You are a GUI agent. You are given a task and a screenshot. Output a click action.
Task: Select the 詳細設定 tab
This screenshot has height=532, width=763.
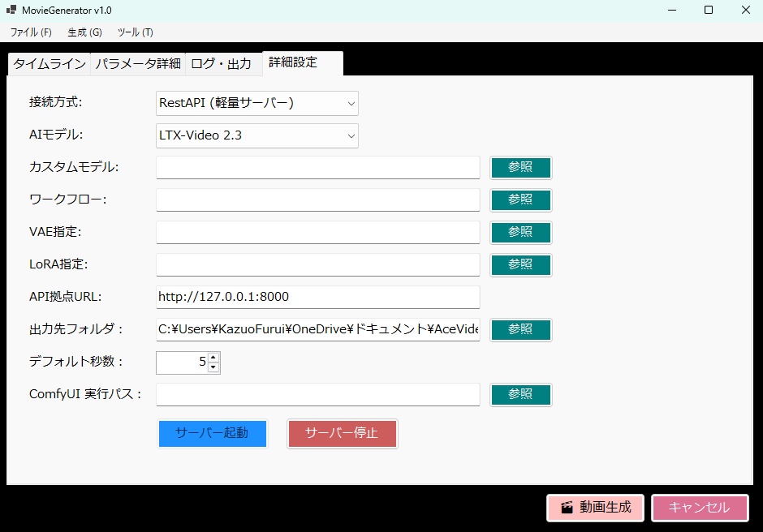[303, 62]
